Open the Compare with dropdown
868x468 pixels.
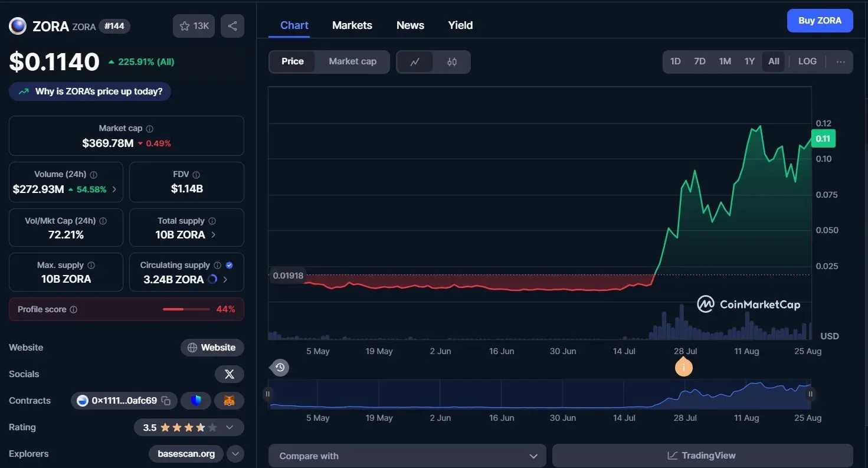pyautogui.click(x=407, y=456)
